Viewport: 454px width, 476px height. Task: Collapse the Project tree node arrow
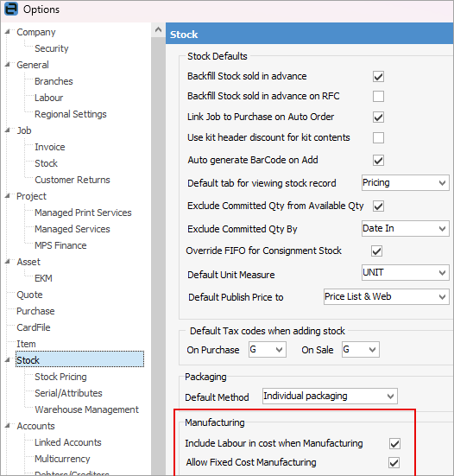[x=8, y=196]
